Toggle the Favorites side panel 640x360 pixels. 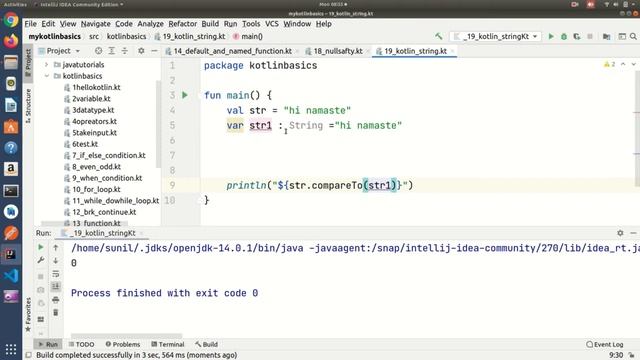28,314
